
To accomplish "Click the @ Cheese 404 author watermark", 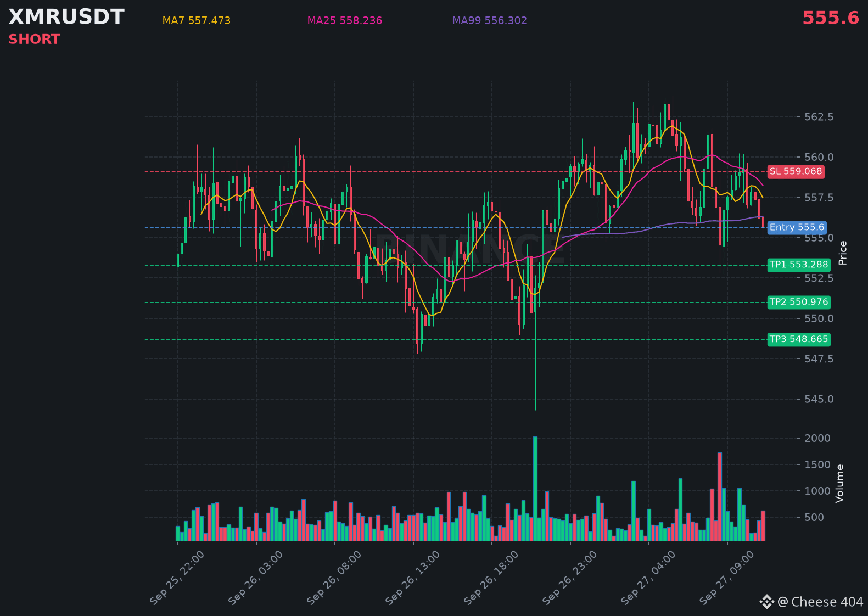I will (x=820, y=602).
